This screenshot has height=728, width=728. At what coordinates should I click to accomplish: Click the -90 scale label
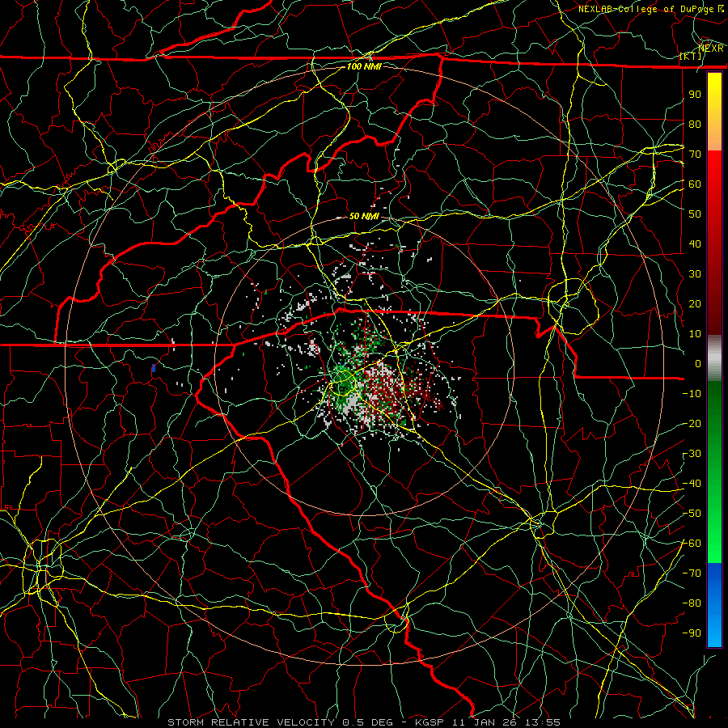point(692,633)
